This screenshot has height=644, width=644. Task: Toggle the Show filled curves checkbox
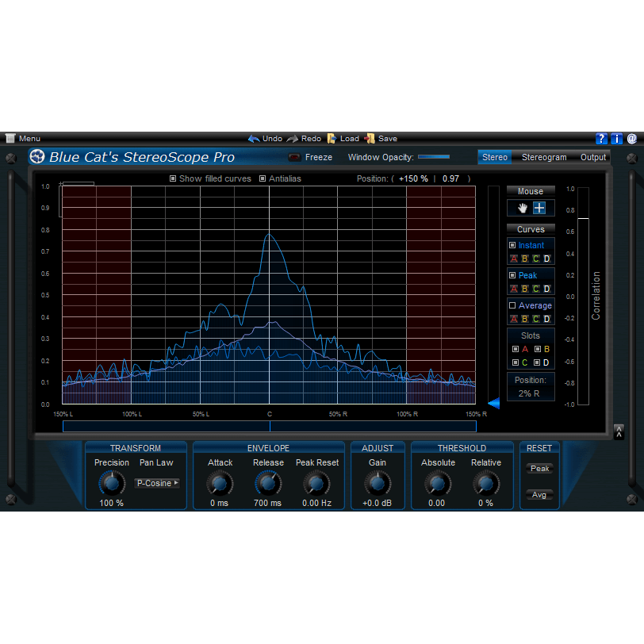click(173, 178)
